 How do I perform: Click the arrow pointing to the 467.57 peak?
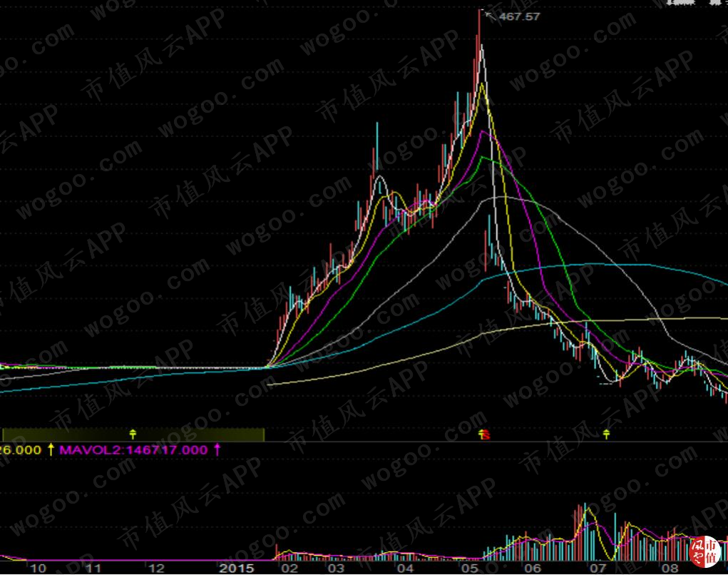point(489,15)
